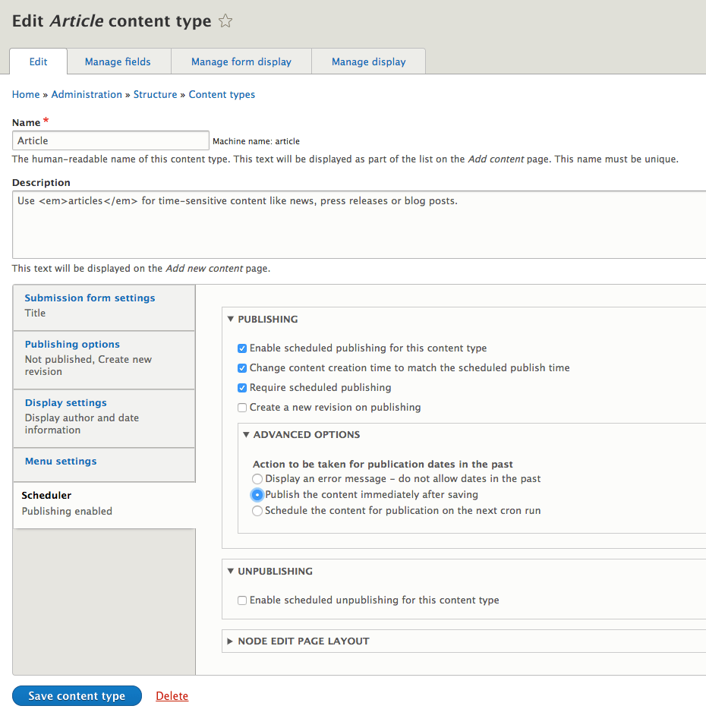Screen dimensions: 706x728
Task: Enable scheduled unpublishing checkbox
Action: click(242, 600)
